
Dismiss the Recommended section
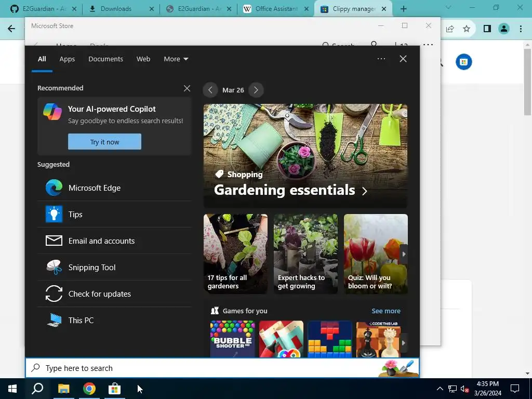(187, 88)
